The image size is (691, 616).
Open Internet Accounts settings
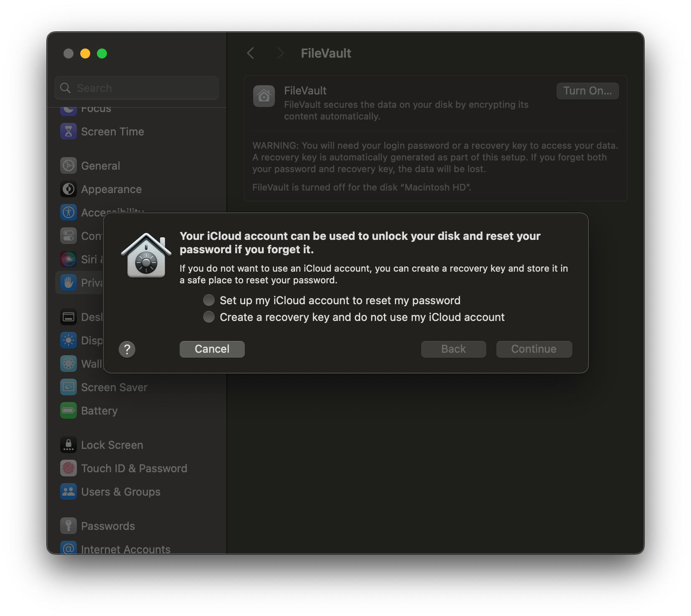click(x=137, y=548)
